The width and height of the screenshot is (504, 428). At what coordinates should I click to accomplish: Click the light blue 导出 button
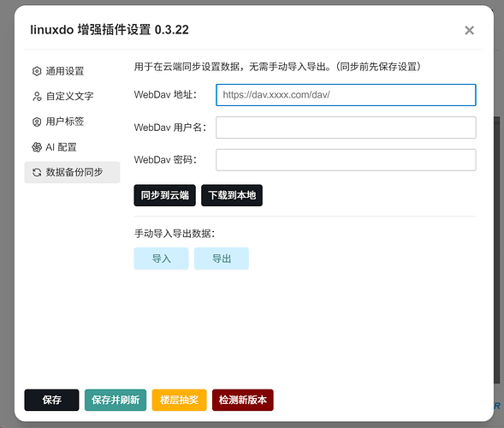click(222, 259)
